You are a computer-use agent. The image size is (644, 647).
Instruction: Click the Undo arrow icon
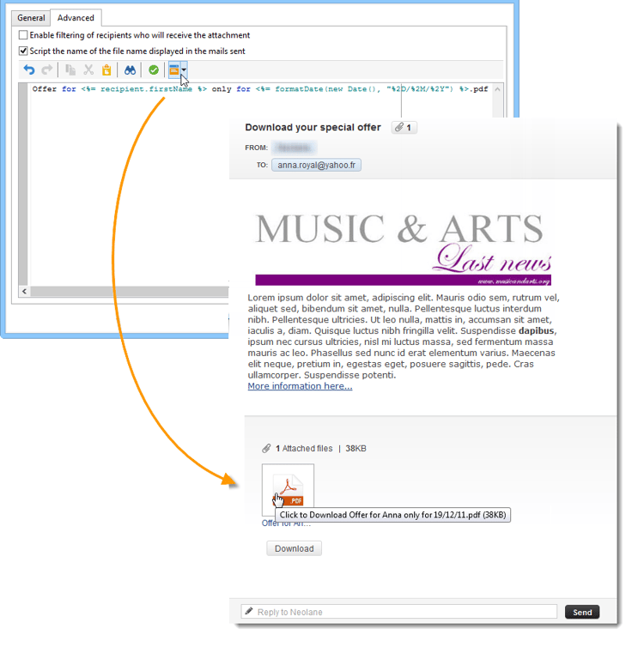pyautogui.click(x=29, y=70)
